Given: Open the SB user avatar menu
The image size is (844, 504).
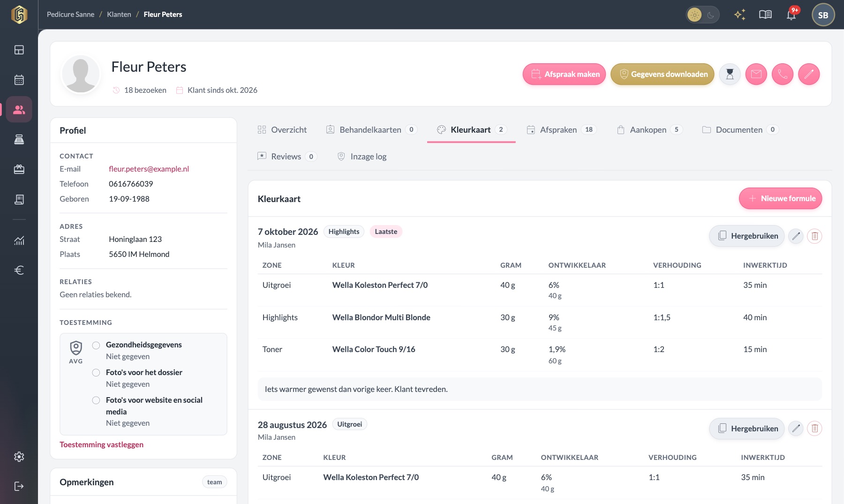Looking at the screenshot, I should (823, 15).
